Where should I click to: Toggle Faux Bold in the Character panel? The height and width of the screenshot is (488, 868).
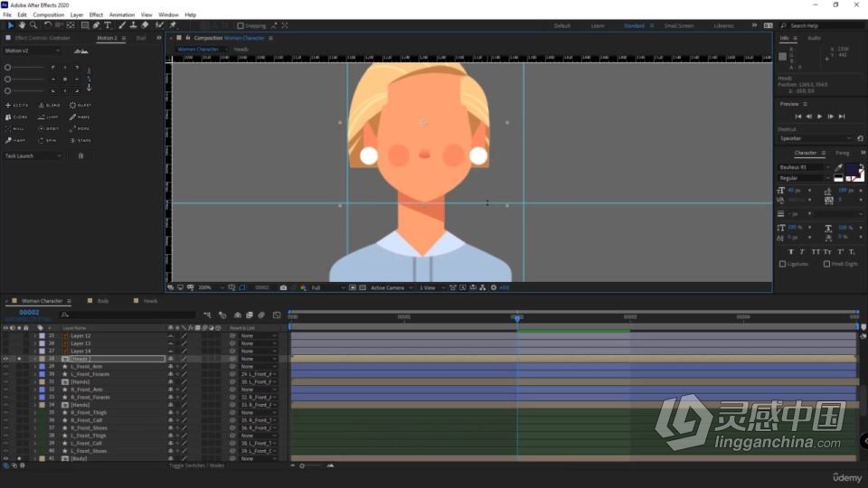(790, 252)
